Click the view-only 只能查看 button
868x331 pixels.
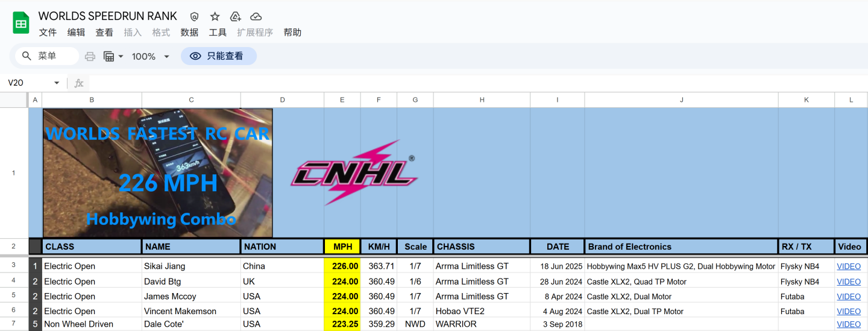[x=219, y=56]
